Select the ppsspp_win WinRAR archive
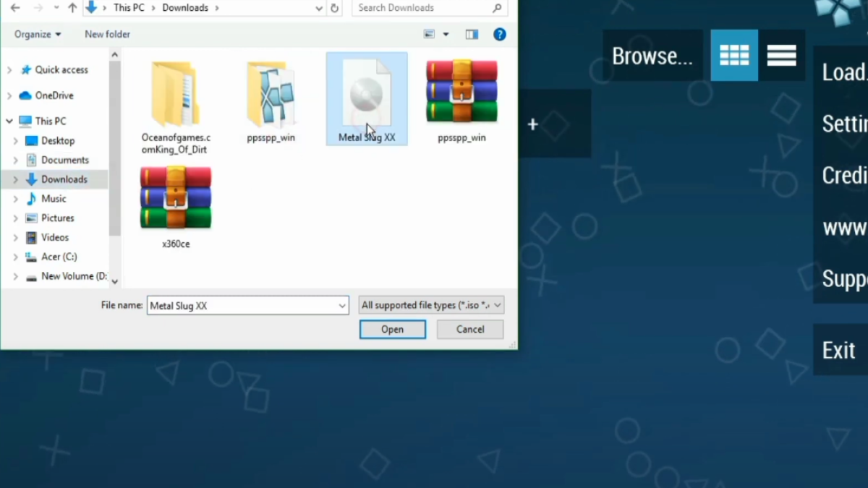868x488 pixels. [x=461, y=101]
